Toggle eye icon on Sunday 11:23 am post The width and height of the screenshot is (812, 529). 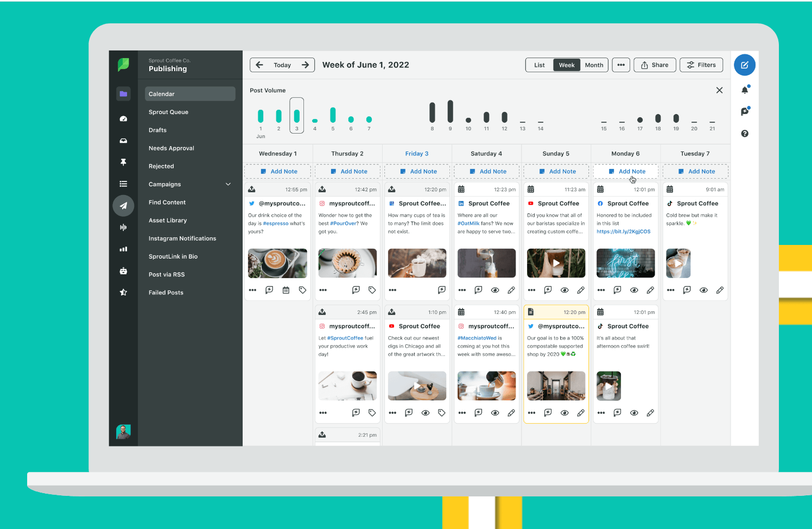pos(564,290)
